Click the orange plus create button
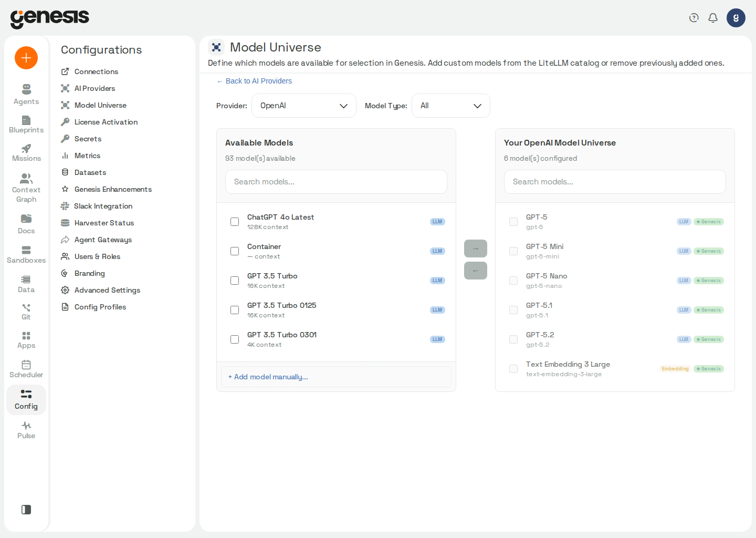 (x=26, y=58)
